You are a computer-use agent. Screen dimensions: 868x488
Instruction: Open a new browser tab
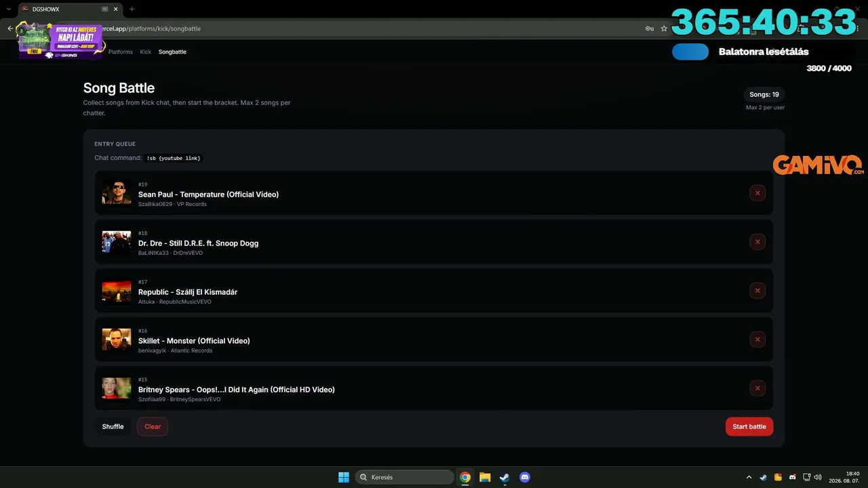tap(132, 9)
